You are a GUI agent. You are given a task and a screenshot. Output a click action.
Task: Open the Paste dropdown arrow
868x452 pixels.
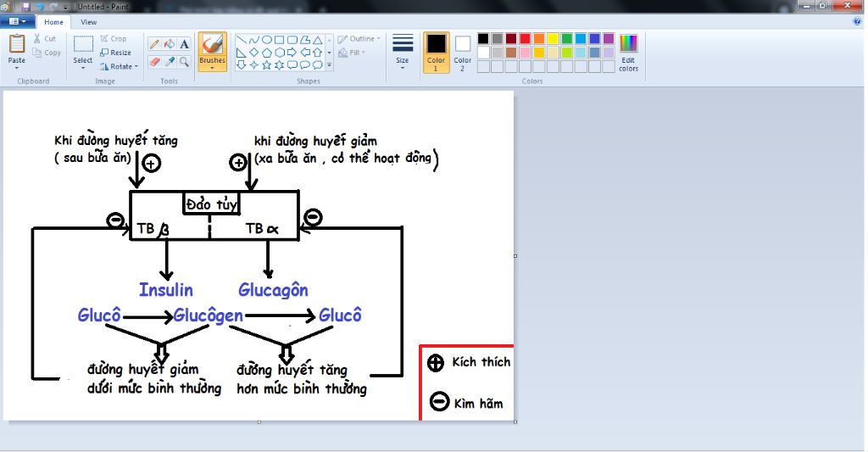point(17,68)
